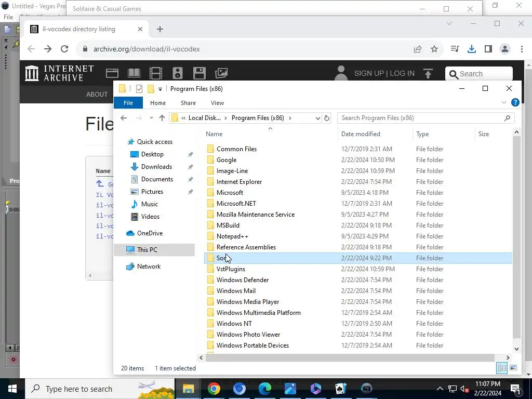Open new Chrome tab button
Viewport: 532px width, 399px height.
[160, 29]
